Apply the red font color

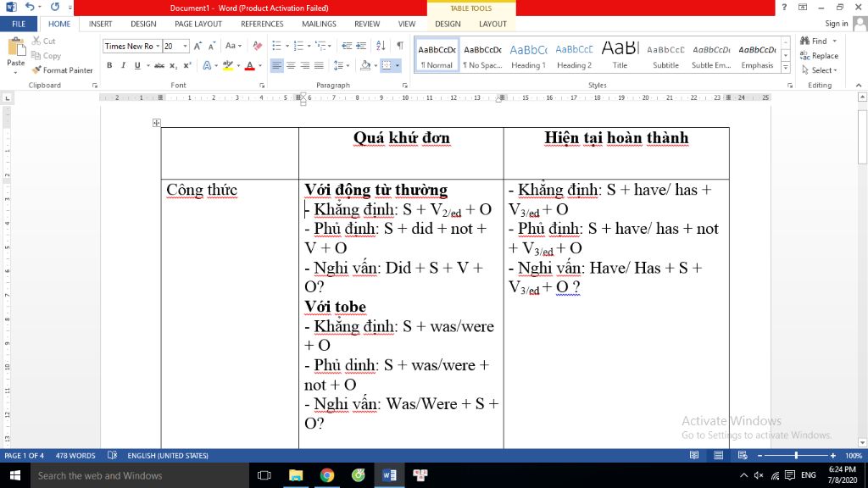click(250, 65)
